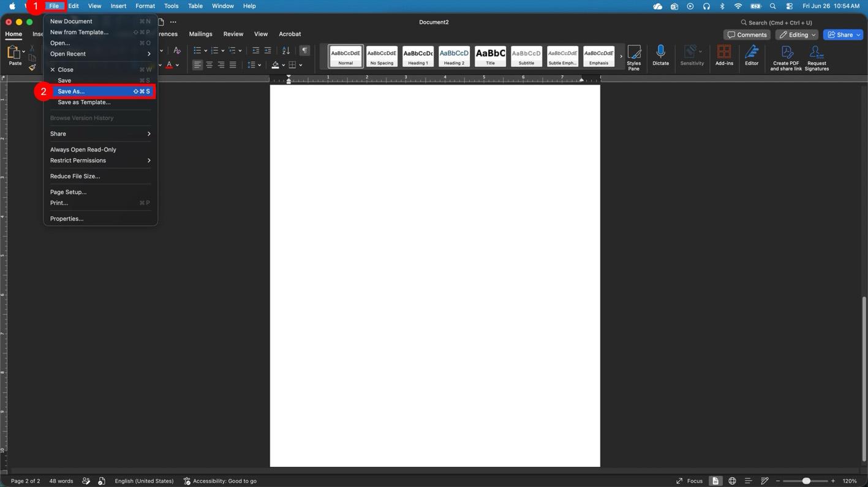Start Dictate with the microphone icon

pos(660,55)
